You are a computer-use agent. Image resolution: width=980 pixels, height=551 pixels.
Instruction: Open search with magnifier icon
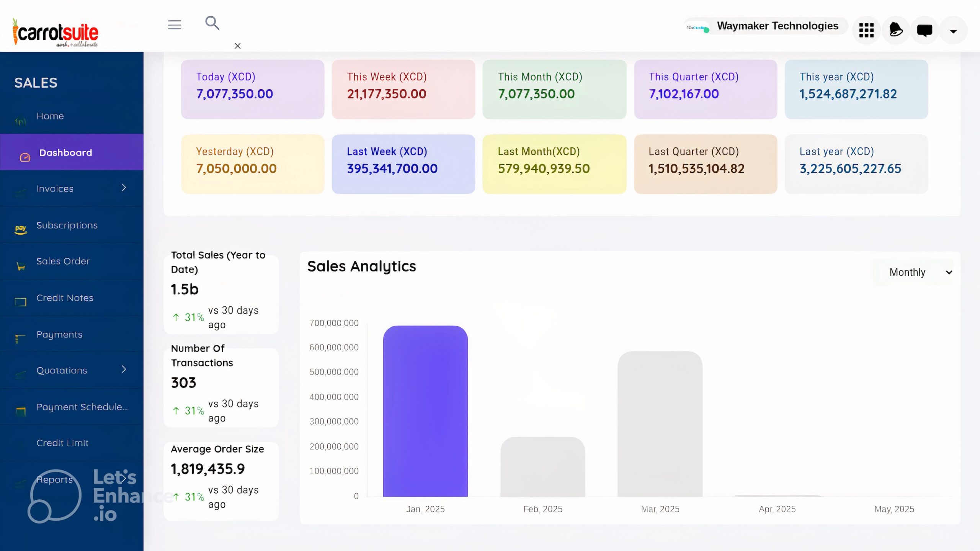[212, 23]
